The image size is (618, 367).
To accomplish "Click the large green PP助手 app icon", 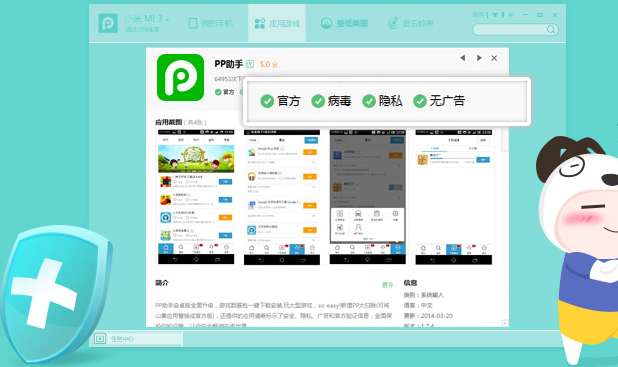I will point(181,77).
